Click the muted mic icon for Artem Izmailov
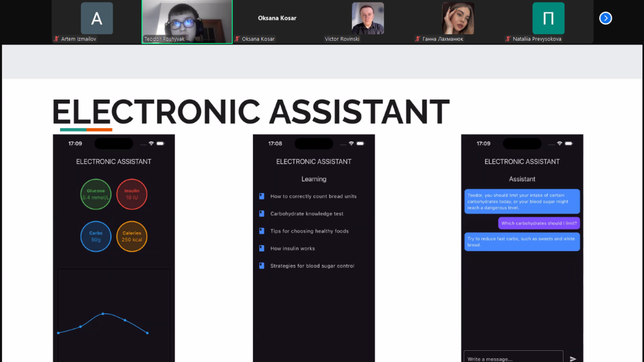Screen dimensions: 644x362 [x=56, y=39]
